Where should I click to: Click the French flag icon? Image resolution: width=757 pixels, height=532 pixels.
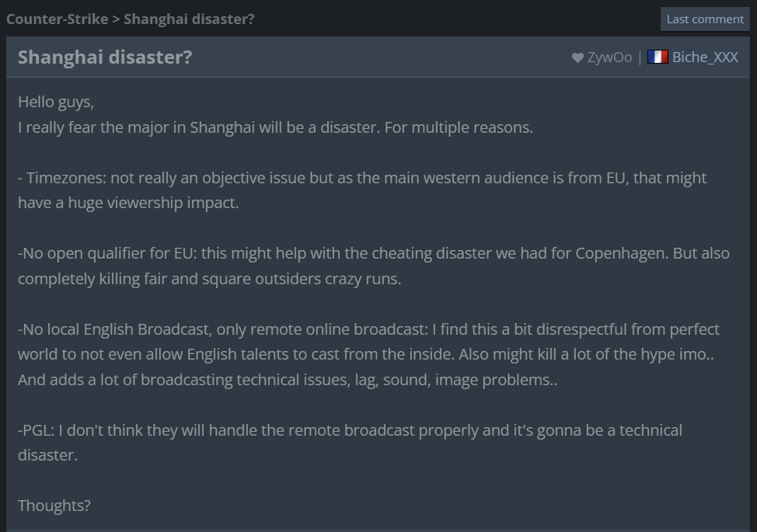click(x=658, y=57)
